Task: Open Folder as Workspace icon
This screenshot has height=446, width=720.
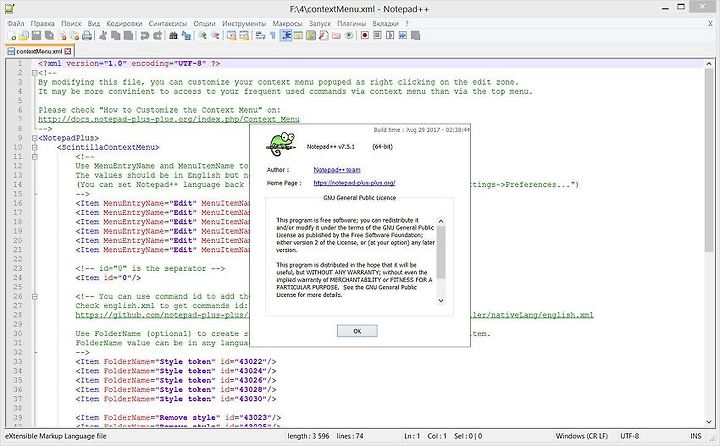Action: tap(336, 35)
